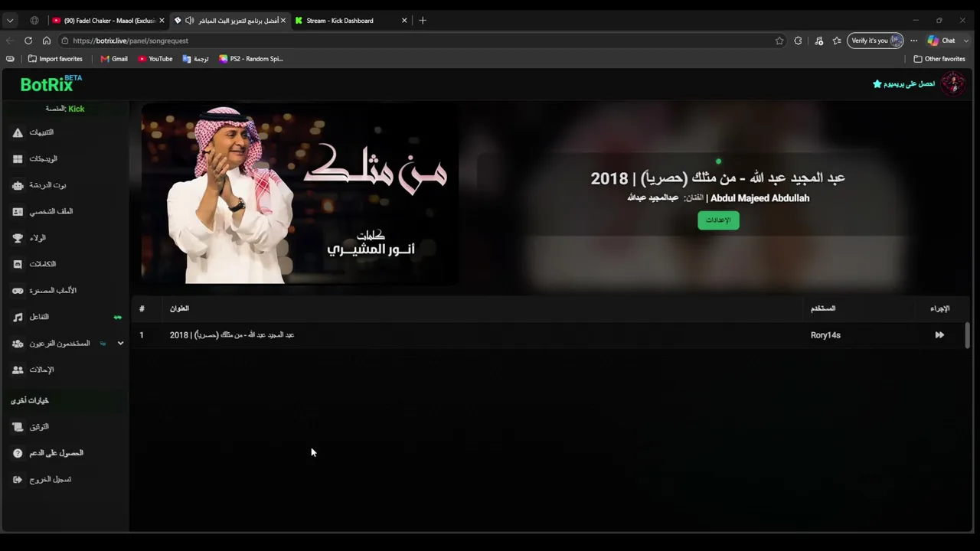980x551 pixels.
Task: View site information lock icon
Action: click(65, 41)
